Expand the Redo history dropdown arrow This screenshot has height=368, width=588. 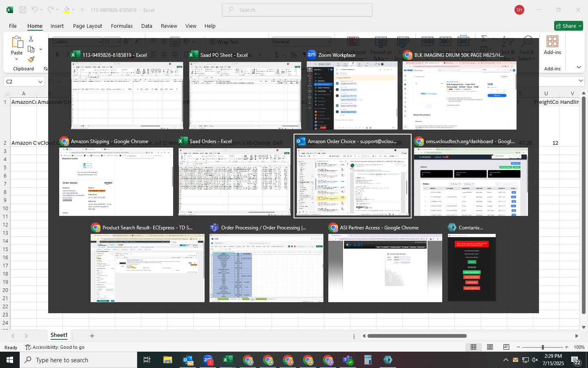point(57,10)
